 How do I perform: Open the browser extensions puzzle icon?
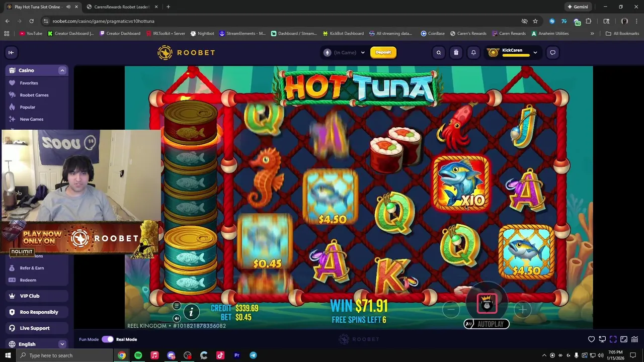pyautogui.click(x=589, y=21)
